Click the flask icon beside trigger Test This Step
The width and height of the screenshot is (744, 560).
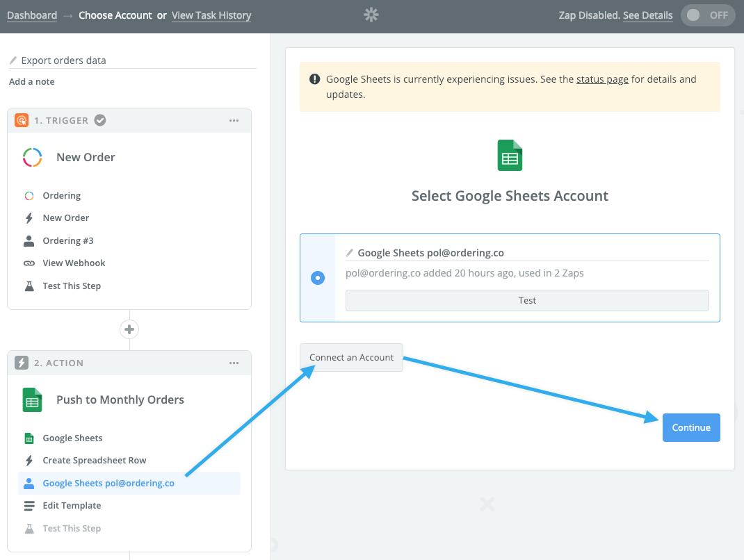(x=29, y=286)
